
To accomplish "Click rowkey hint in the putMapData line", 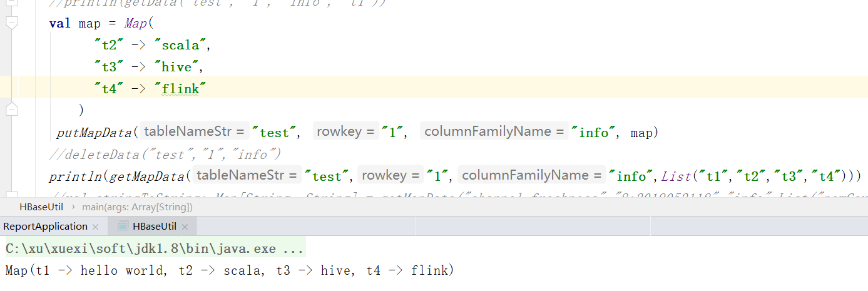I will tap(345, 132).
